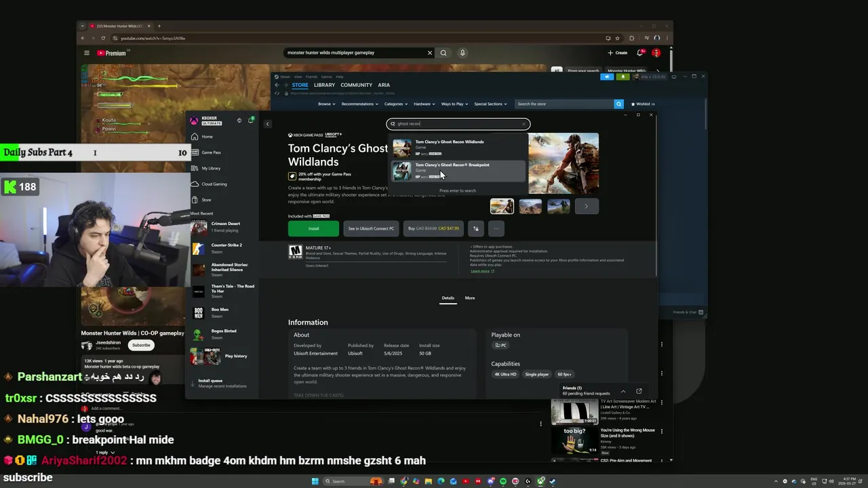Open Steam Wishlist link

pyautogui.click(x=642, y=104)
